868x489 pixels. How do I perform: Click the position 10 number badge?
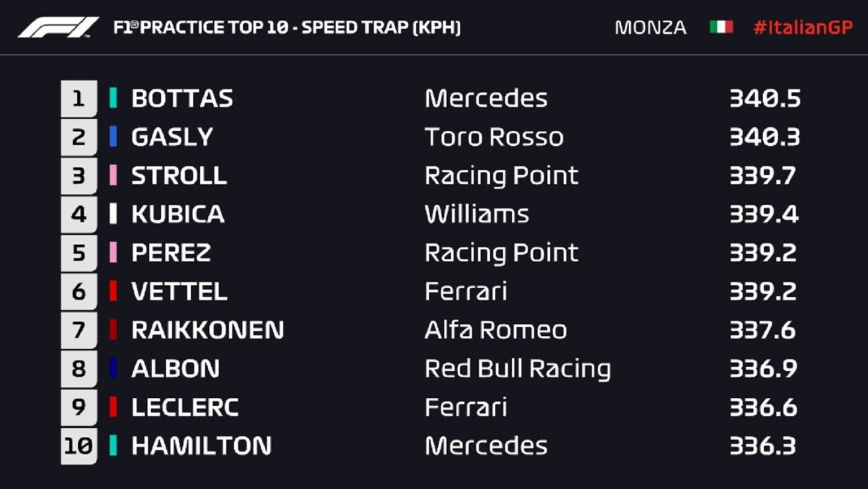[79, 446]
